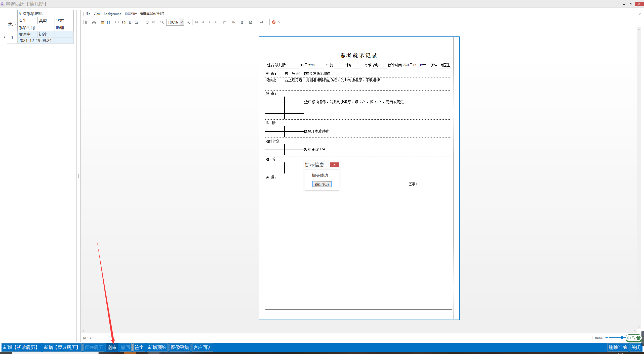This screenshot has width=644, height=354.
Task: Open Find with the binoculars icon
Action: tap(94, 22)
